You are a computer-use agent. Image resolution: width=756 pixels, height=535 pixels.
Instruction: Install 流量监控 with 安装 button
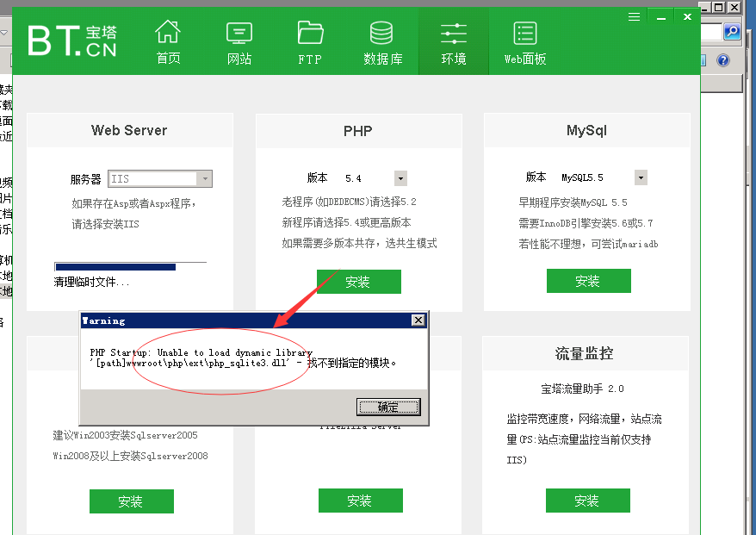pos(587,501)
